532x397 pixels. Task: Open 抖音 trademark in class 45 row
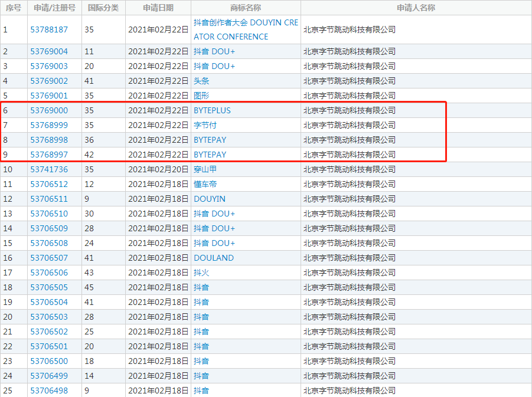point(201,287)
